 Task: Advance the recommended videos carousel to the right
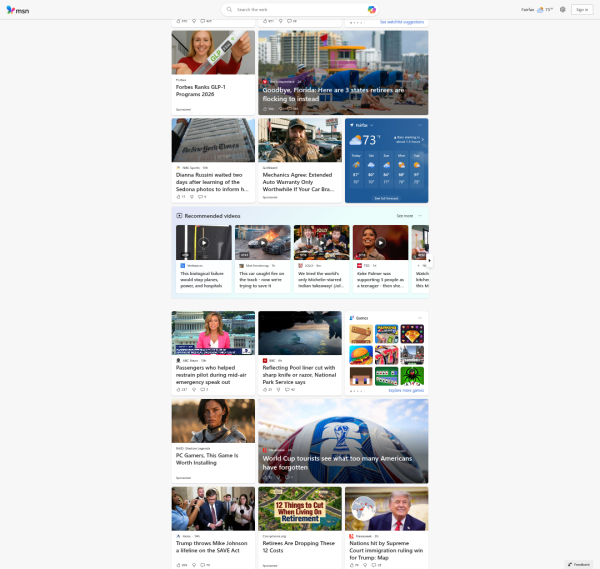429,261
